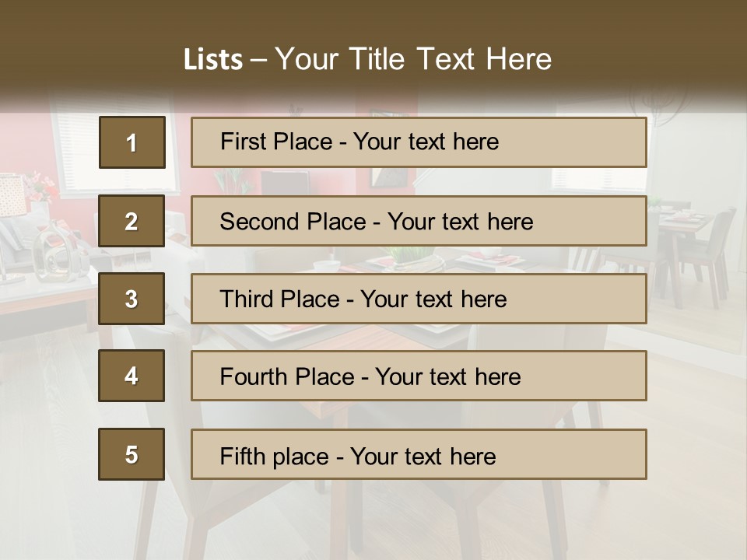Select the Third Place text bar
The width and height of the screenshot is (747, 560).
pos(419,299)
